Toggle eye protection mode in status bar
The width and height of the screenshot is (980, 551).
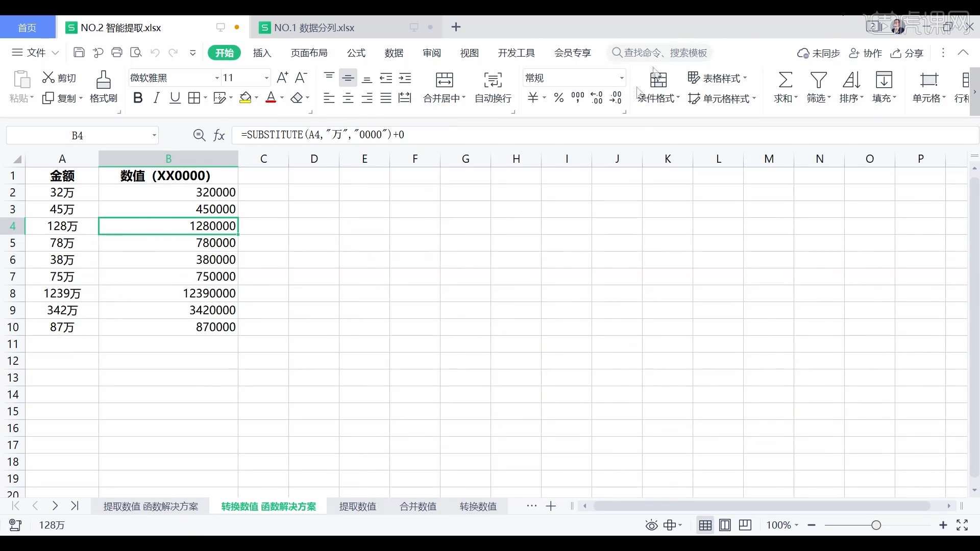click(651, 525)
